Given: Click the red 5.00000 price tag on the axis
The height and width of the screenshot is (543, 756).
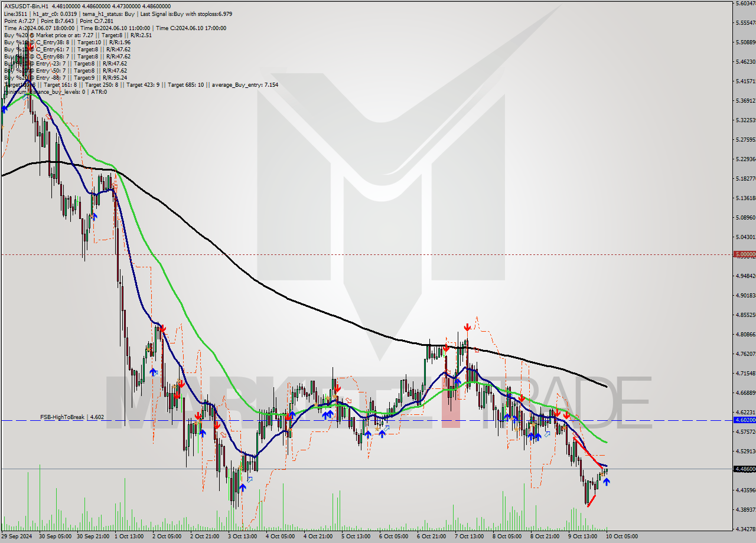Looking at the screenshot, I should [x=744, y=254].
